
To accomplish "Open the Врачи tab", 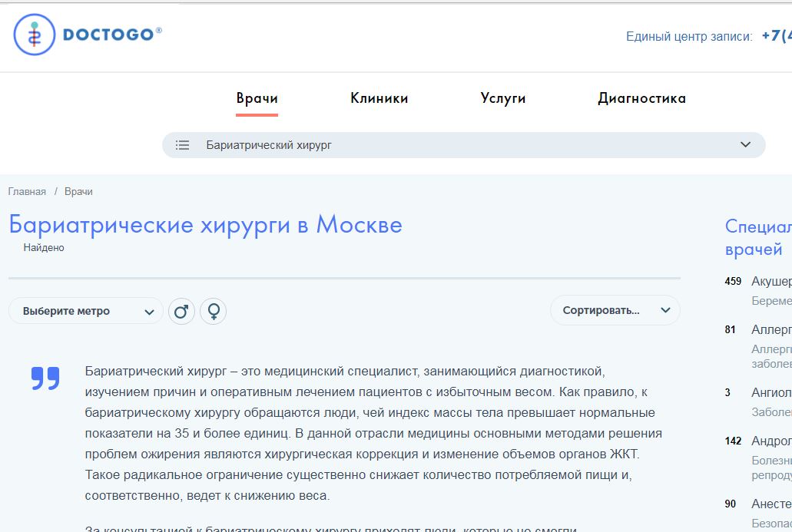I will [x=257, y=98].
